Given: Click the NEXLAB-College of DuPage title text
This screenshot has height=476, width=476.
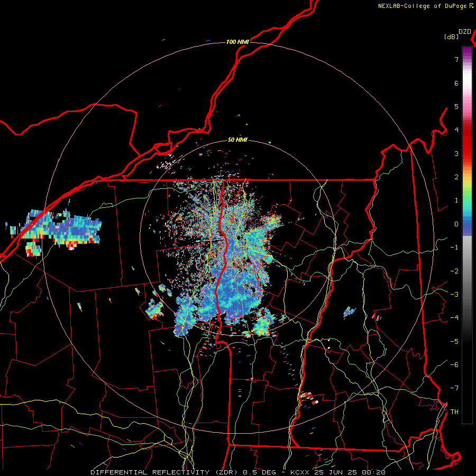Looking at the screenshot, I should point(423,6).
